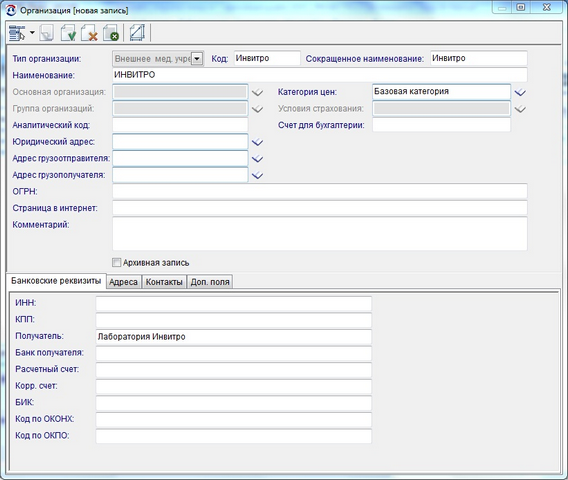
Task: Open the lookup chevron for Группа организаций
Action: [x=257, y=109]
